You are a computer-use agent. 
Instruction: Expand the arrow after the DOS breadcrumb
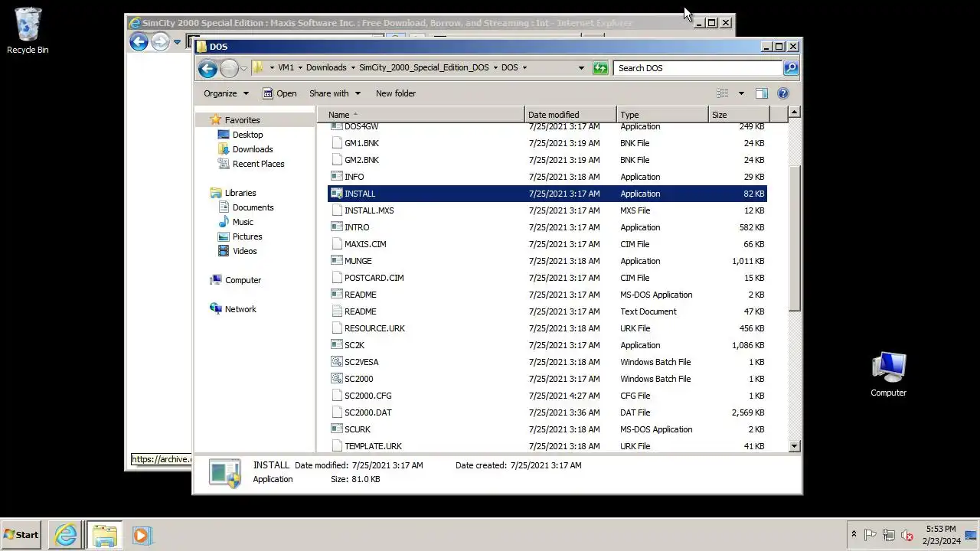tap(524, 68)
